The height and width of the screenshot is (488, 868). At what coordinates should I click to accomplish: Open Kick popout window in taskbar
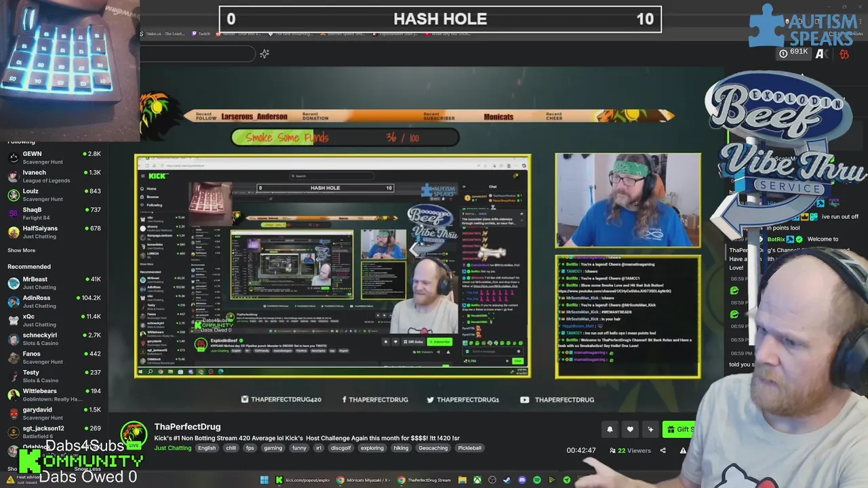[302, 480]
